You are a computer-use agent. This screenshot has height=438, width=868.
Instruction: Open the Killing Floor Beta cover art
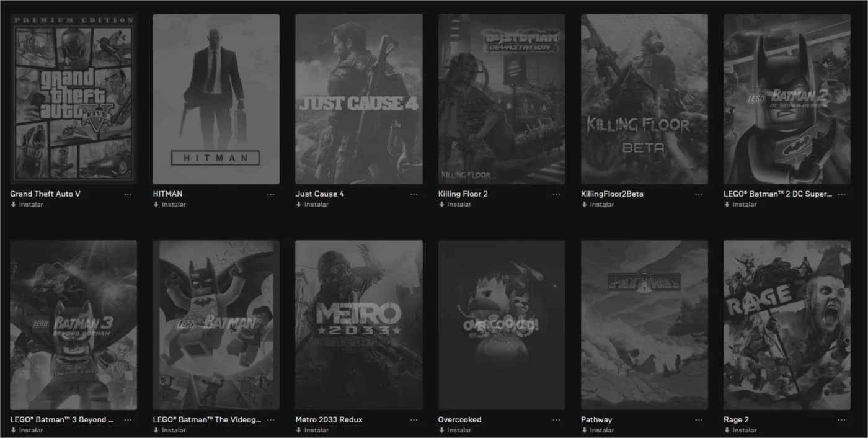click(x=644, y=99)
